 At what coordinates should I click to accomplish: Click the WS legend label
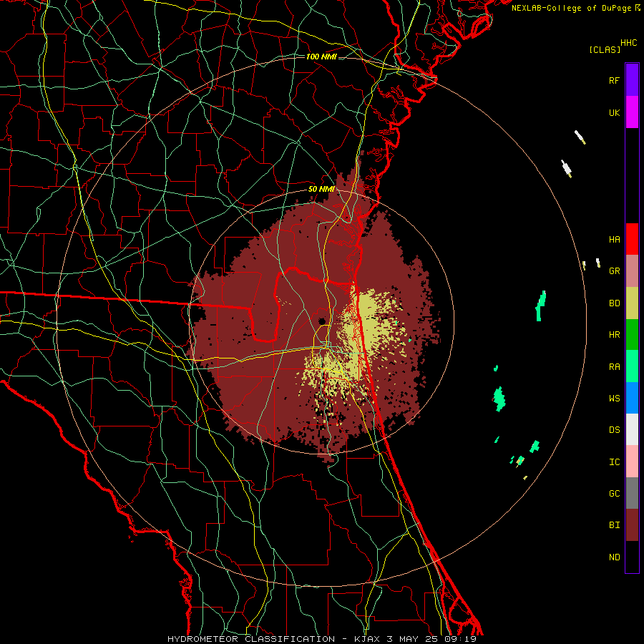coord(614,398)
